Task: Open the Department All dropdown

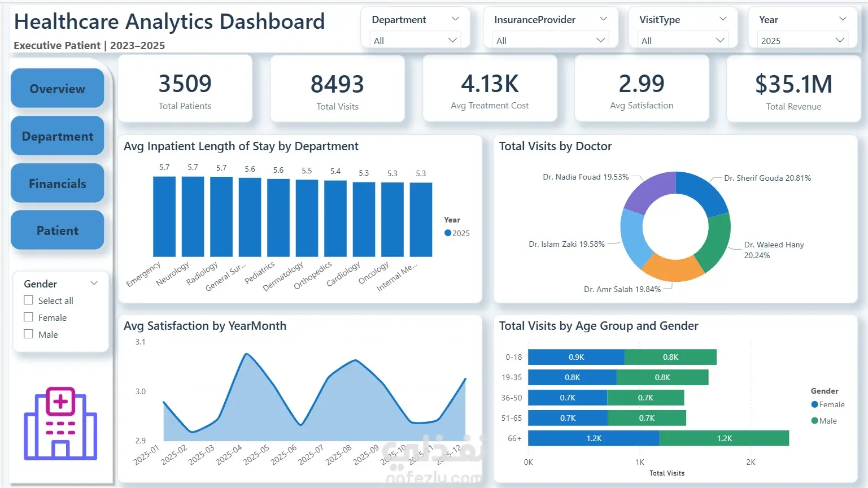Action: pyautogui.click(x=415, y=40)
